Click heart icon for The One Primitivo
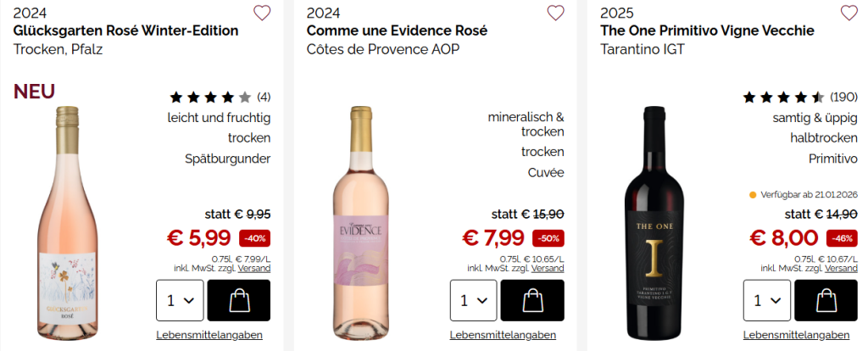This screenshot has height=351, width=868. coord(849,13)
